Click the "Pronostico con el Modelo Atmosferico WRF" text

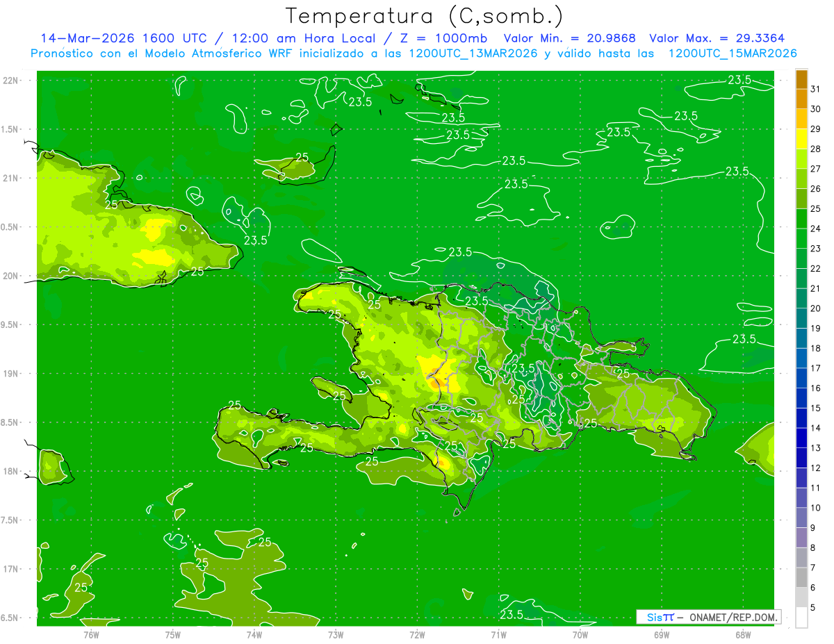[163, 53]
